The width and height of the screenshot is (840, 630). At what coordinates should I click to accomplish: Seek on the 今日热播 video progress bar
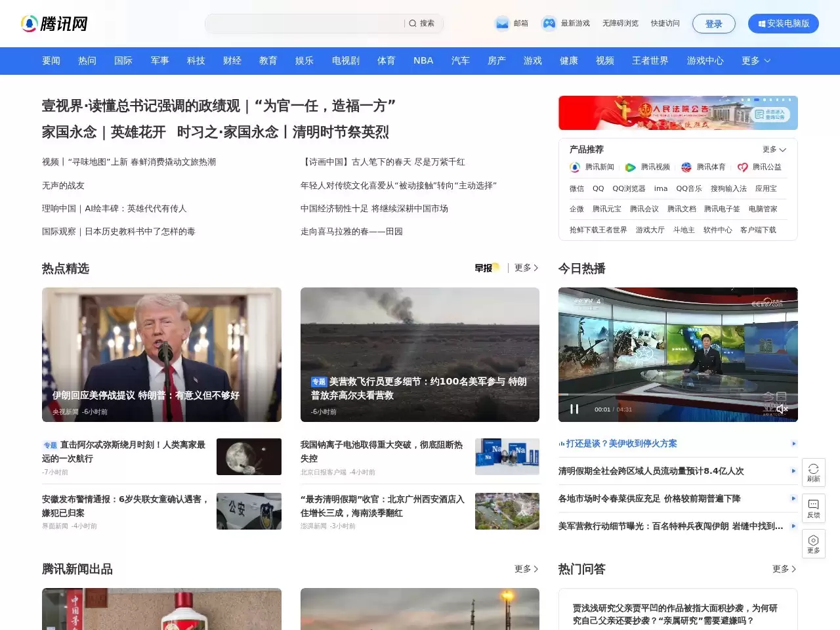[x=678, y=395]
